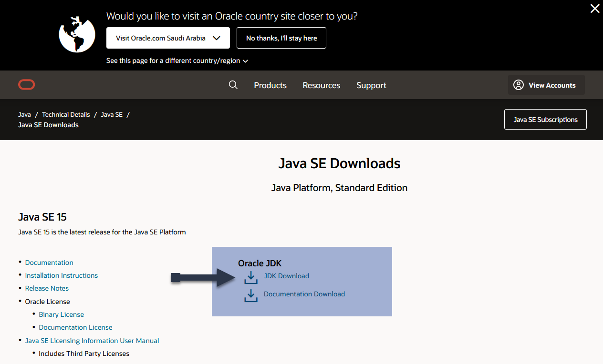Open the Documentation License link
This screenshot has width=603, height=364.
click(76, 327)
